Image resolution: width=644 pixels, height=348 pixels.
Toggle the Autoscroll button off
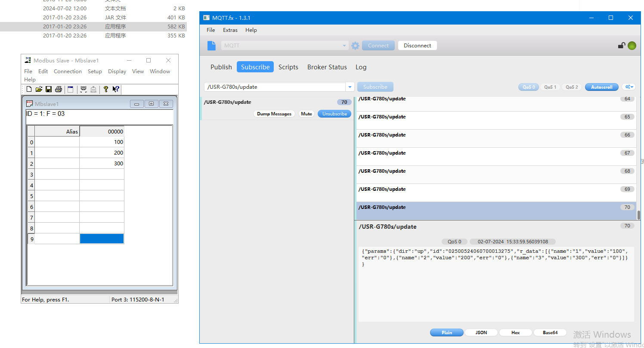(x=601, y=87)
